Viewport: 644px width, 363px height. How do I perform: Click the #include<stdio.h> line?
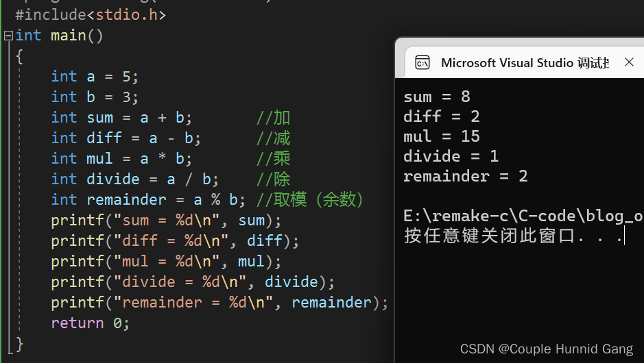(91, 15)
